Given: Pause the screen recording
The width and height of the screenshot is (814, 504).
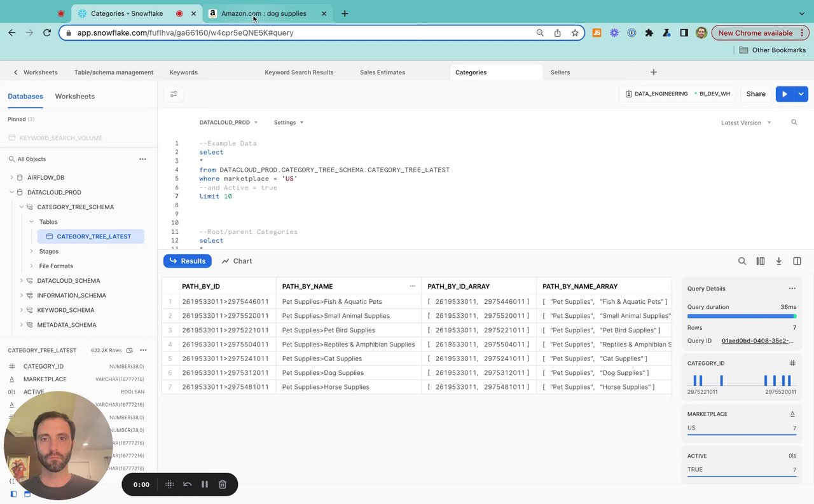Looking at the screenshot, I should pyautogui.click(x=205, y=484).
